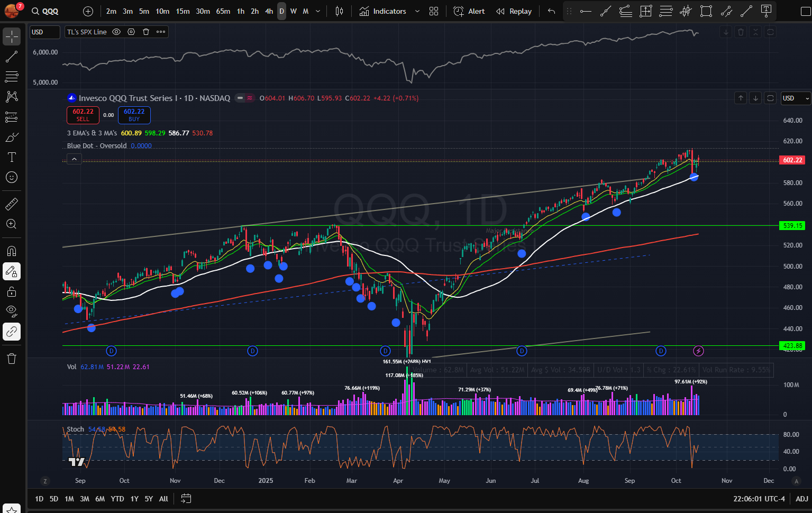
Task: Select the All date range
Action: 163,499
